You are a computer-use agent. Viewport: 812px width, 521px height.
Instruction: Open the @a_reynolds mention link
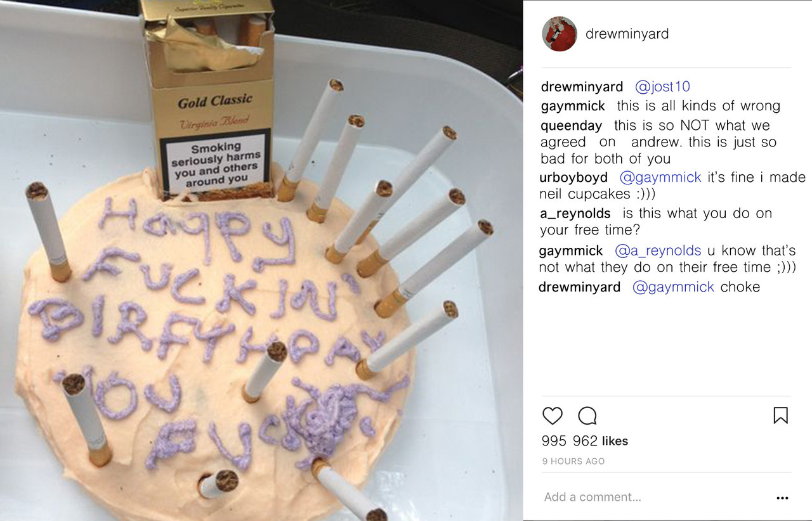click(x=658, y=250)
